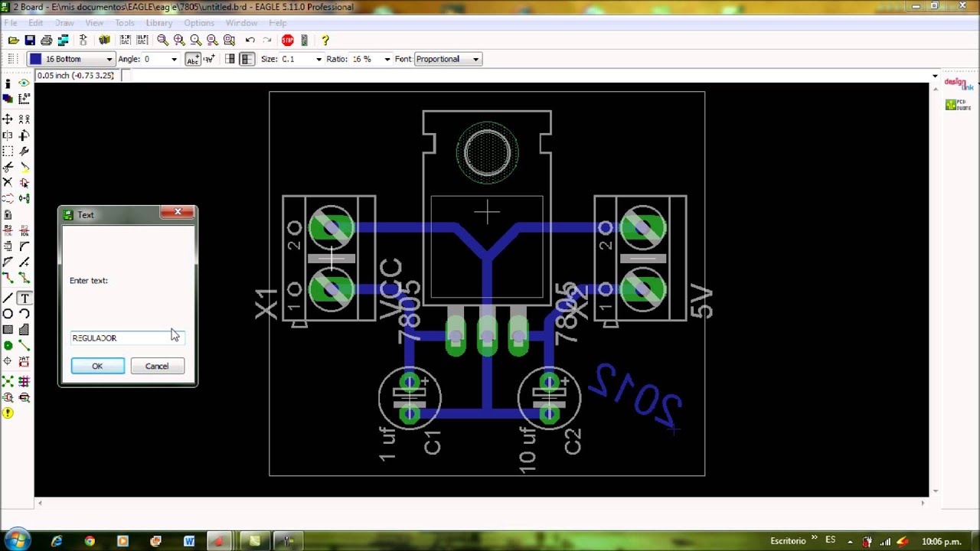
Task: Select the Wire drawing tool
Action: click(8, 298)
